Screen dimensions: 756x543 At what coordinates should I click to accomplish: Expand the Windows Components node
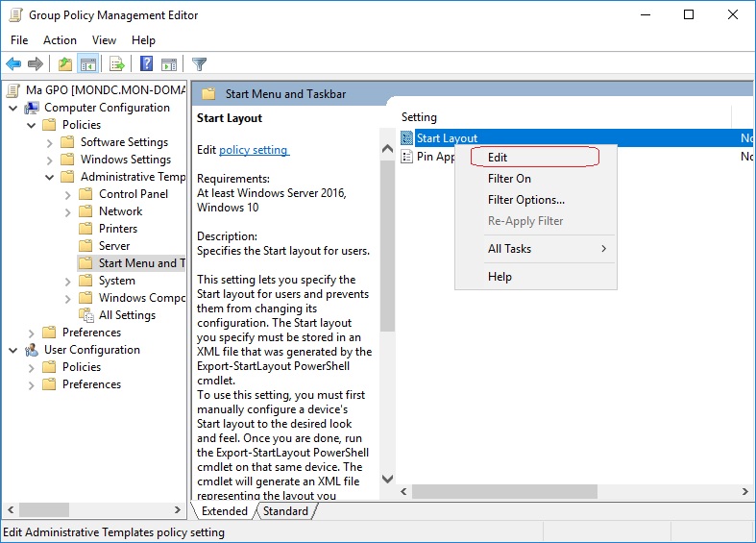[68, 299]
